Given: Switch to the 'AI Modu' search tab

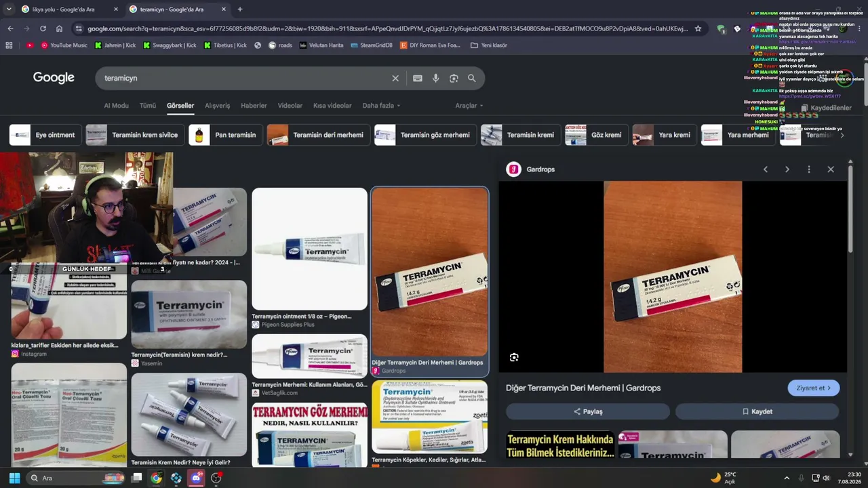Looking at the screenshot, I should (116, 106).
